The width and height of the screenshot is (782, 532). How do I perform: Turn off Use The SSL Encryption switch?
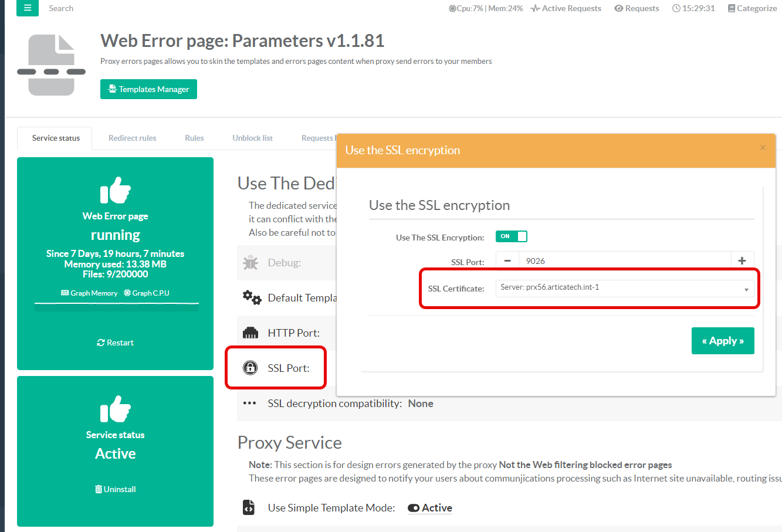tap(511, 236)
